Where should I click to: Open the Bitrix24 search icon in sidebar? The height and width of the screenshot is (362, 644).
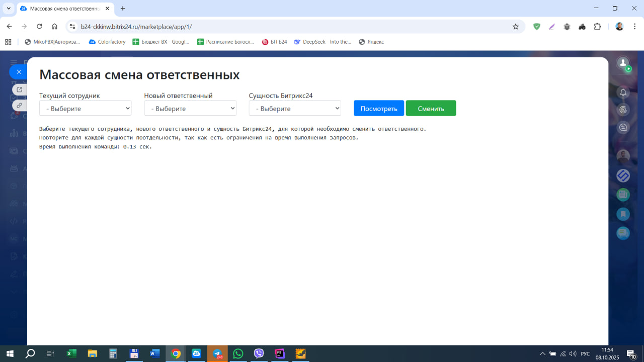tap(623, 110)
